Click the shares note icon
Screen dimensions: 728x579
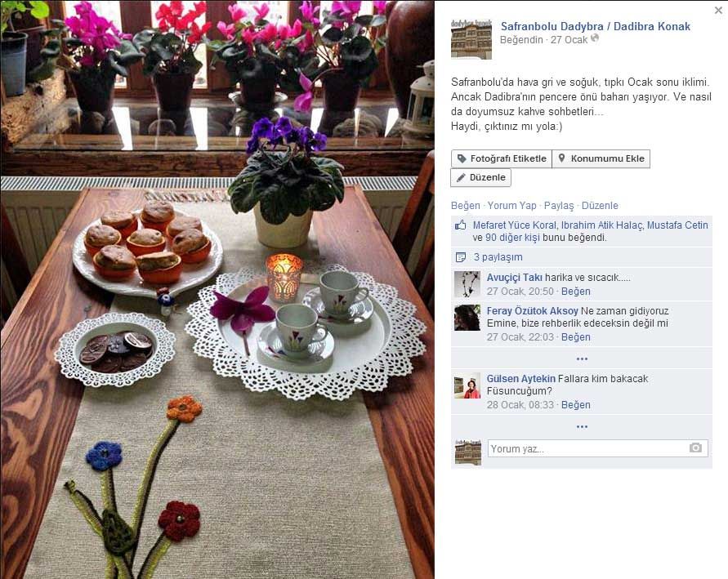(461, 257)
